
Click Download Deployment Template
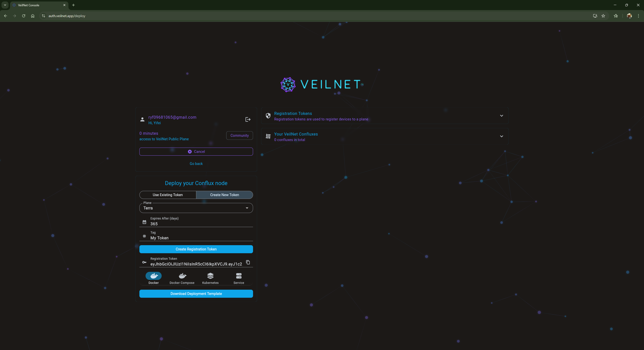(x=196, y=293)
